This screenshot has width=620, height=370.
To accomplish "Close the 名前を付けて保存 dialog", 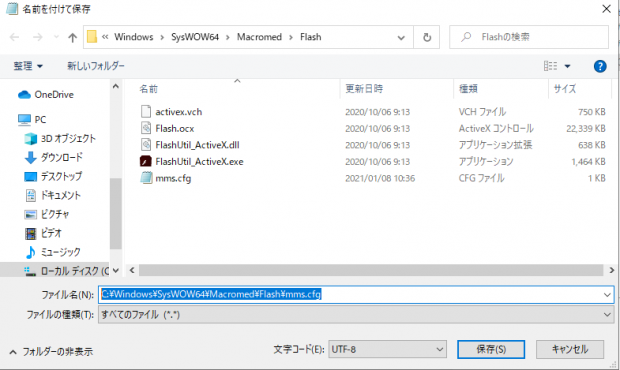I will pos(606,9).
